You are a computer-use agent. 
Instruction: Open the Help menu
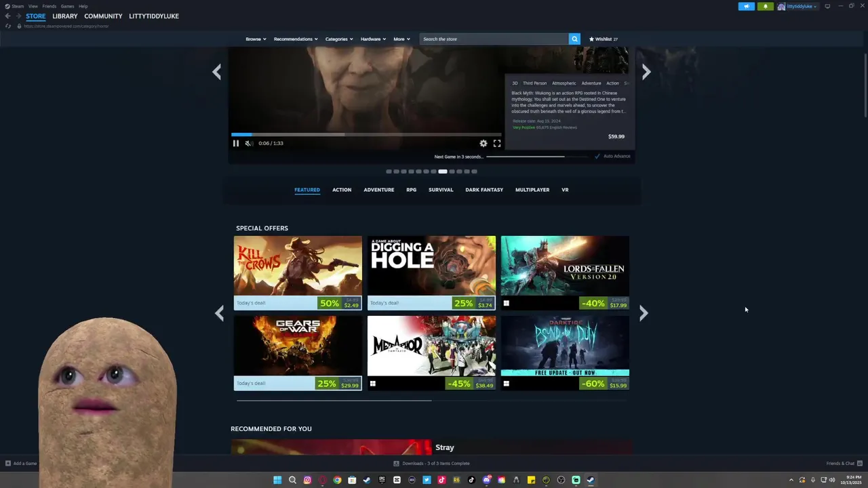(83, 6)
